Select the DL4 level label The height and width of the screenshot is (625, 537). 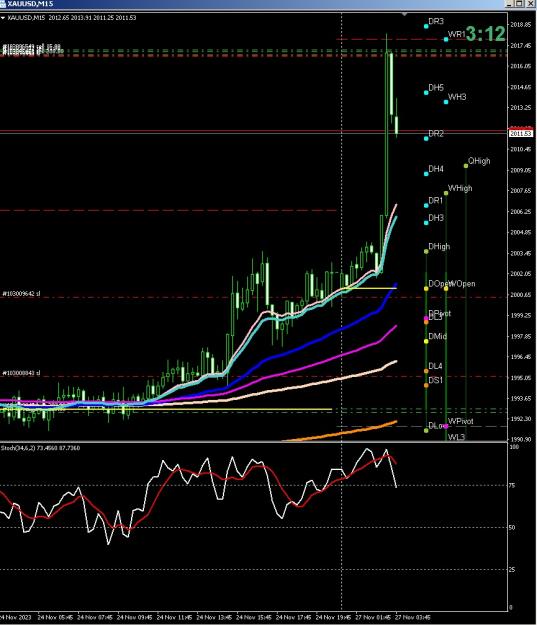(436, 366)
